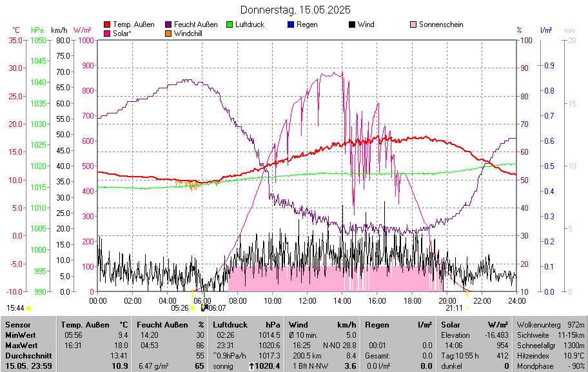Select the Windchill legend label
588x372 pixels.
point(188,34)
